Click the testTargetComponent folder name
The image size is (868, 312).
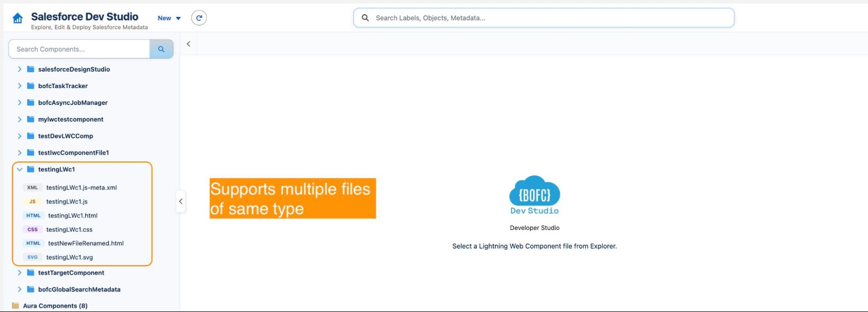tap(71, 273)
